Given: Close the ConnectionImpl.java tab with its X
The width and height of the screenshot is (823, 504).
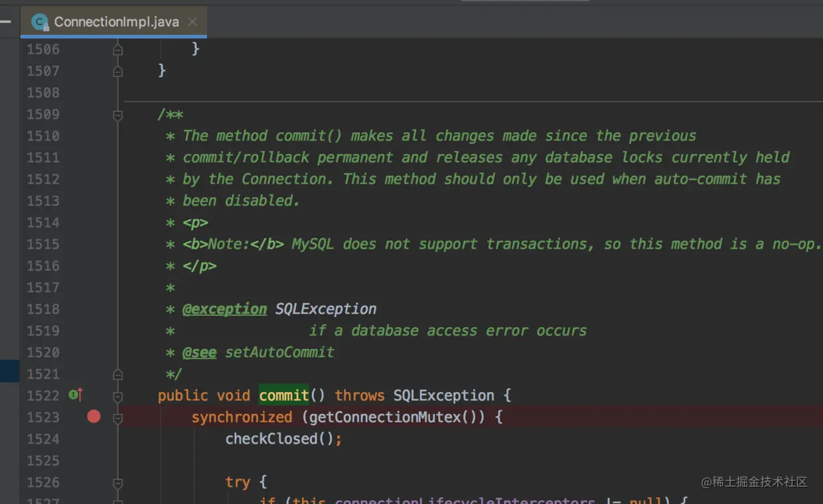Looking at the screenshot, I should coord(192,21).
